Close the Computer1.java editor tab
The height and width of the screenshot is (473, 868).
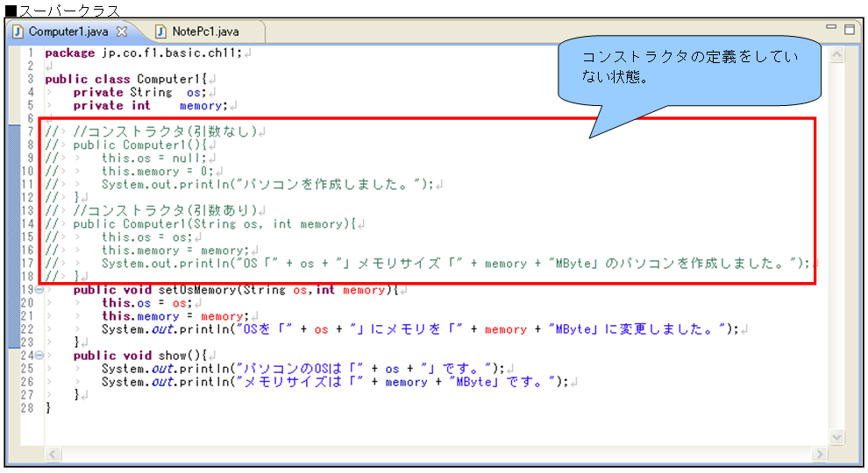tap(122, 32)
